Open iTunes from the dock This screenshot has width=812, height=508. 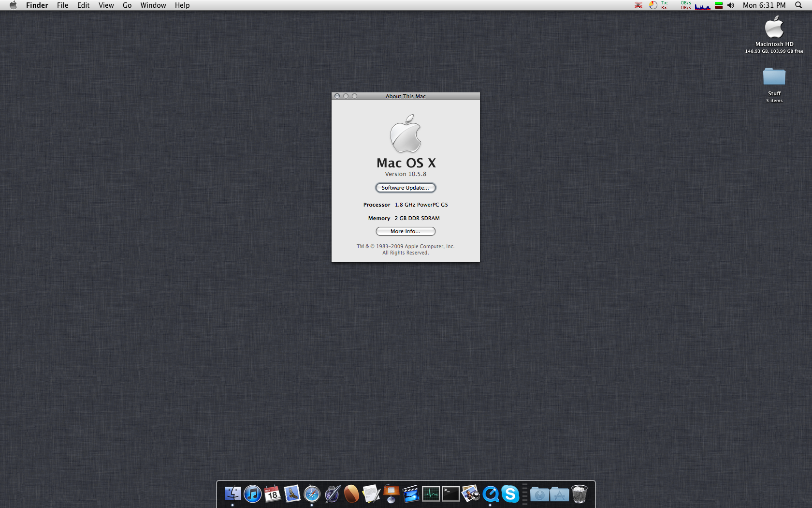[x=252, y=494]
